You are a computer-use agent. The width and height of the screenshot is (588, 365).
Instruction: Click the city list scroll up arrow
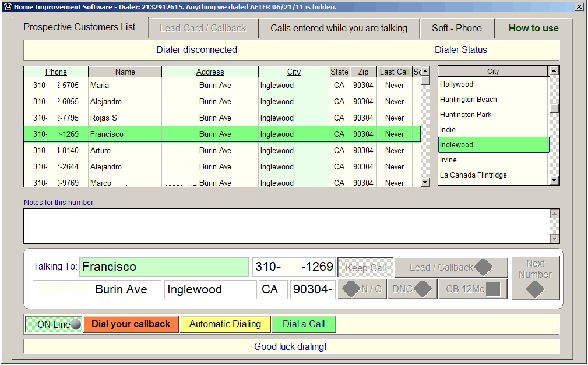[x=554, y=71]
